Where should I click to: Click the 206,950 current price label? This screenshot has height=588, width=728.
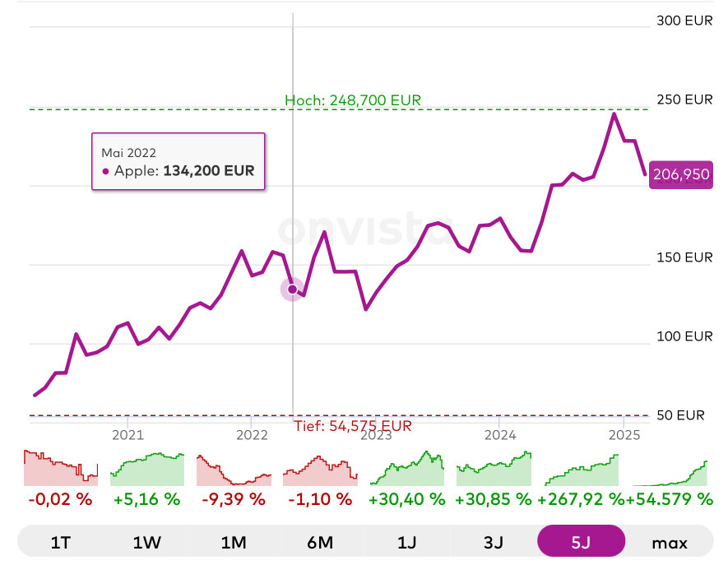pos(680,174)
